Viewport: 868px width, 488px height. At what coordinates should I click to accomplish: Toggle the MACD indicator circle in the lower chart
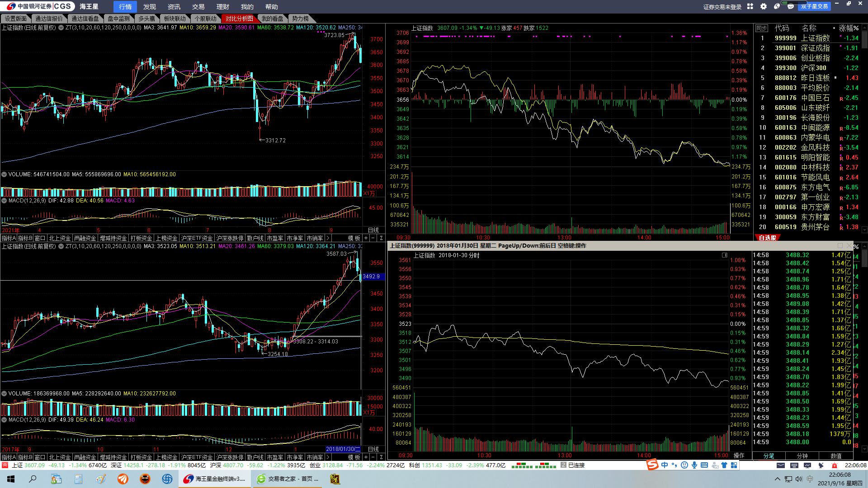click(x=4, y=420)
